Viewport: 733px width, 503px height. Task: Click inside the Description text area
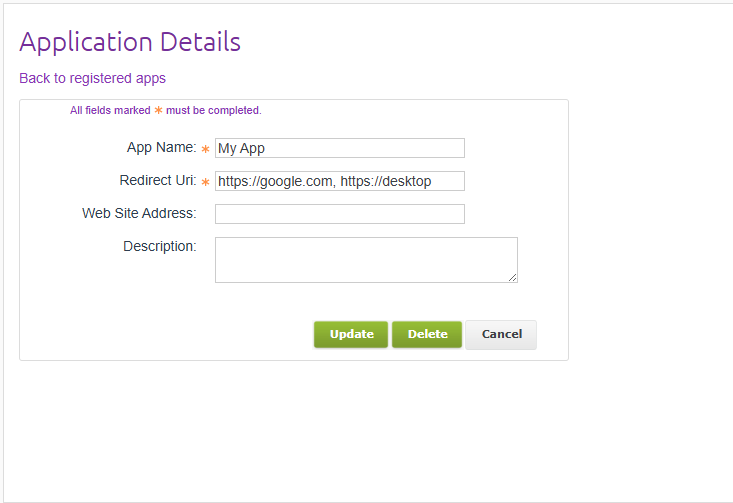[366, 260]
